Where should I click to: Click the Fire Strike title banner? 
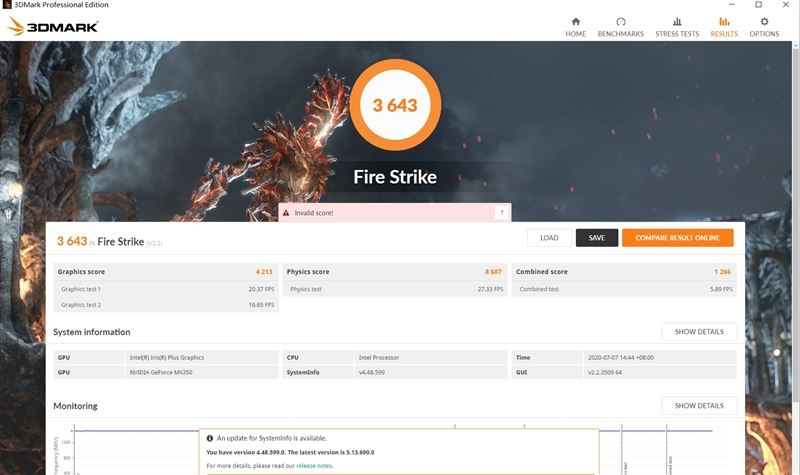[395, 177]
